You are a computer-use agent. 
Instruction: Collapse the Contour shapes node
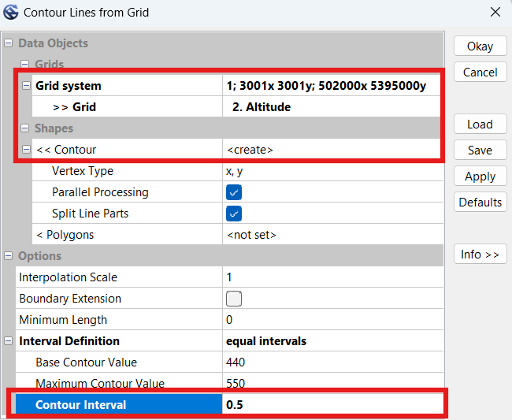[26, 150]
